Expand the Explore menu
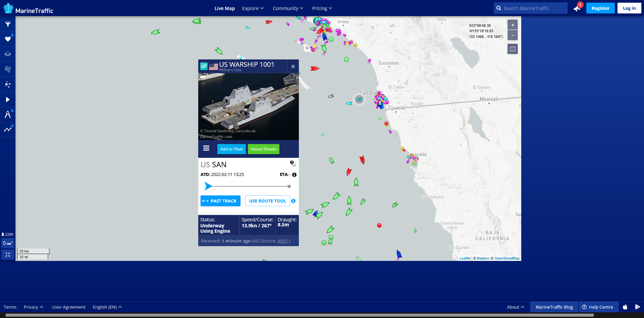 pos(253,8)
